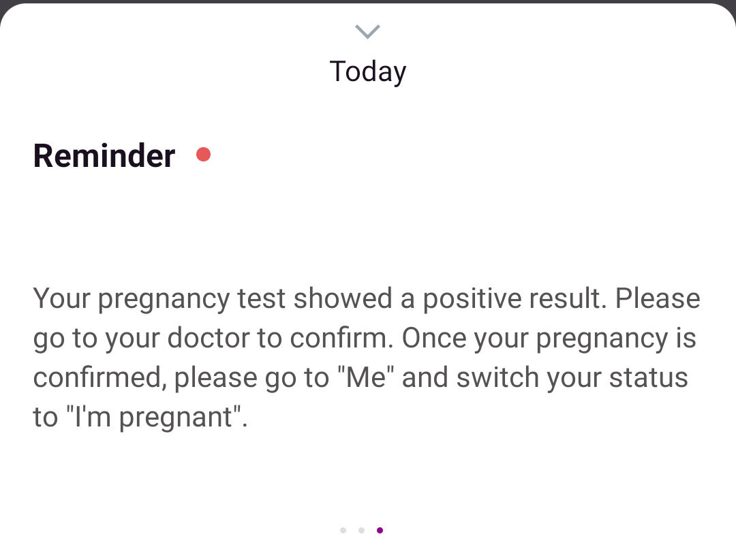
Task: Select the active purple page indicator dot
Action: [380, 530]
